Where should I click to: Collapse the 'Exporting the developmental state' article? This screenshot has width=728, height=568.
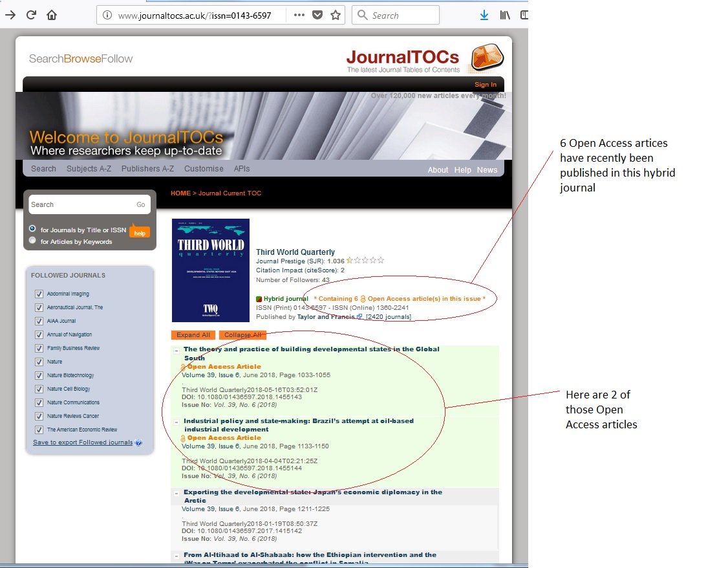(177, 493)
